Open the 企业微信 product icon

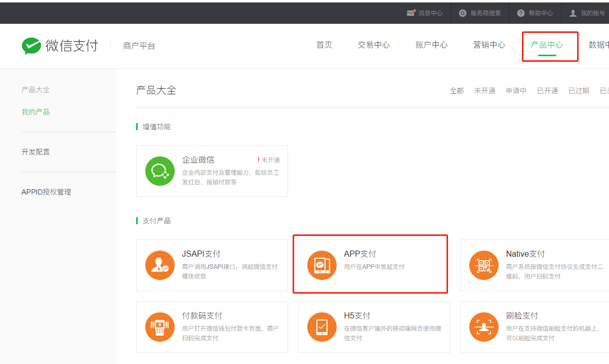tap(160, 171)
